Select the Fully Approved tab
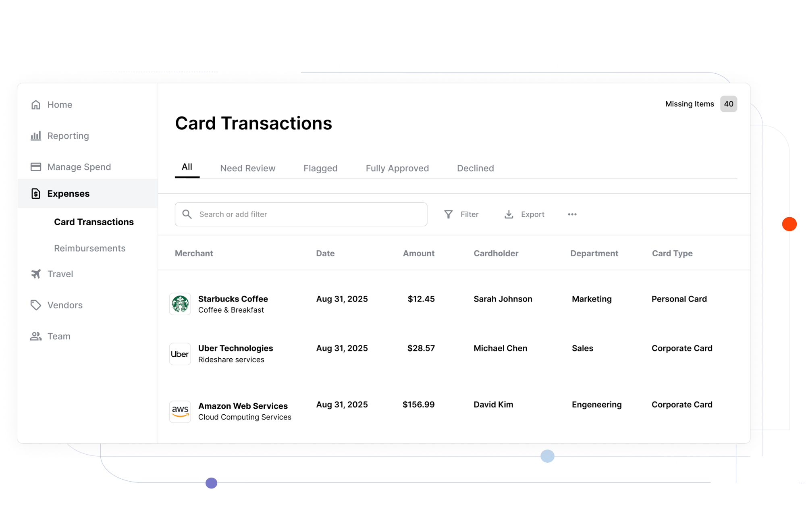Image resolution: width=806 pixels, height=532 pixels. pyautogui.click(x=397, y=168)
